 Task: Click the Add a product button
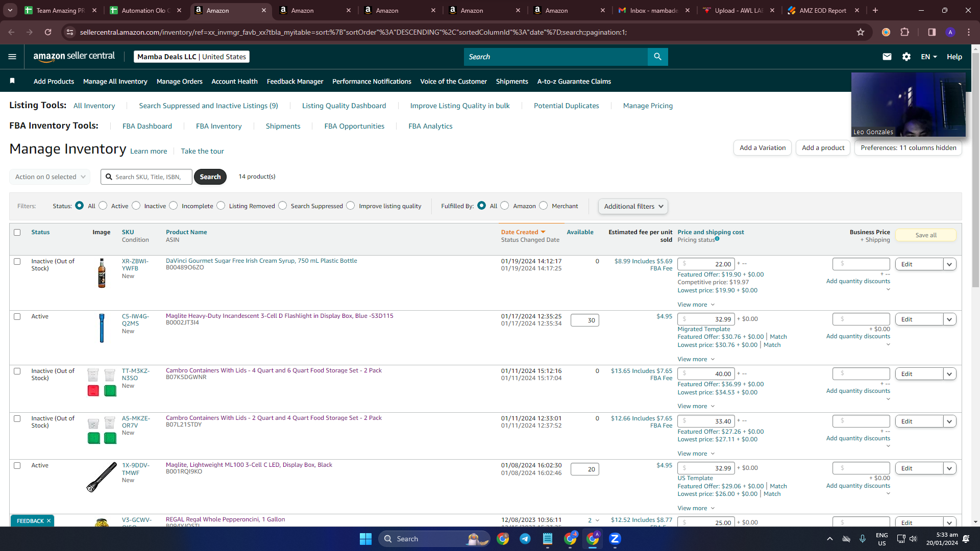click(x=823, y=148)
